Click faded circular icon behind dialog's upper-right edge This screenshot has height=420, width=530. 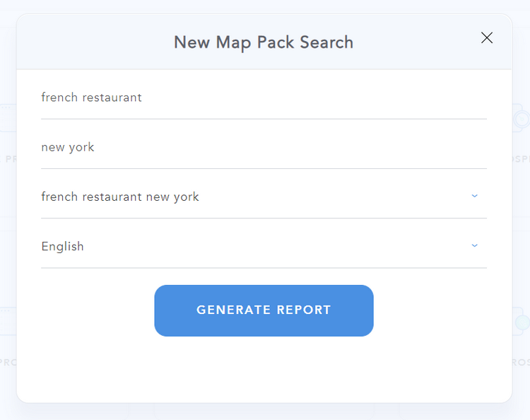[x=522, y=119]
